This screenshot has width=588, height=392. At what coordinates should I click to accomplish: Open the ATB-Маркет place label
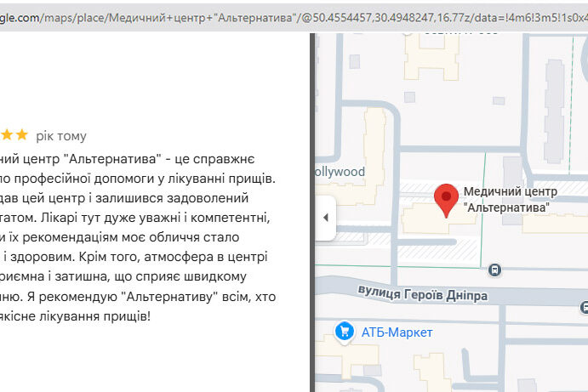click(x=397, y=332)
